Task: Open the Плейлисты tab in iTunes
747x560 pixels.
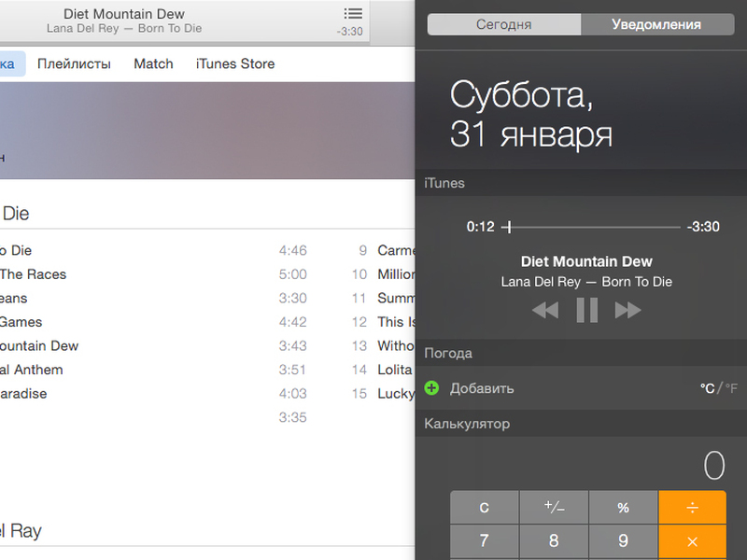Action: click(x=74, y=63)
